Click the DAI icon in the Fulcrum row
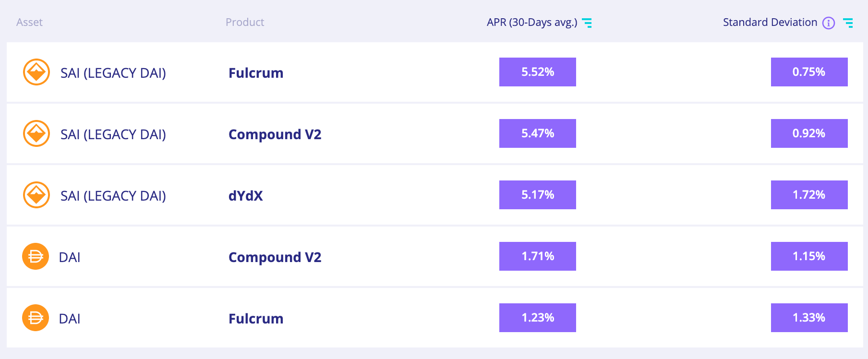Image resolution: width=868 pixels, height=359 pixels. coord(36,318)
